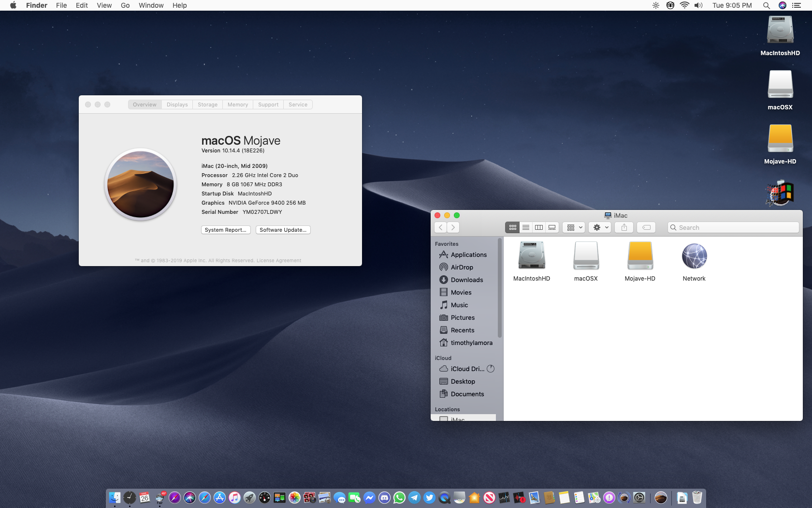Switch to Memory tab in About This Mac
The image size is (812, 508).
coord(237,105)
